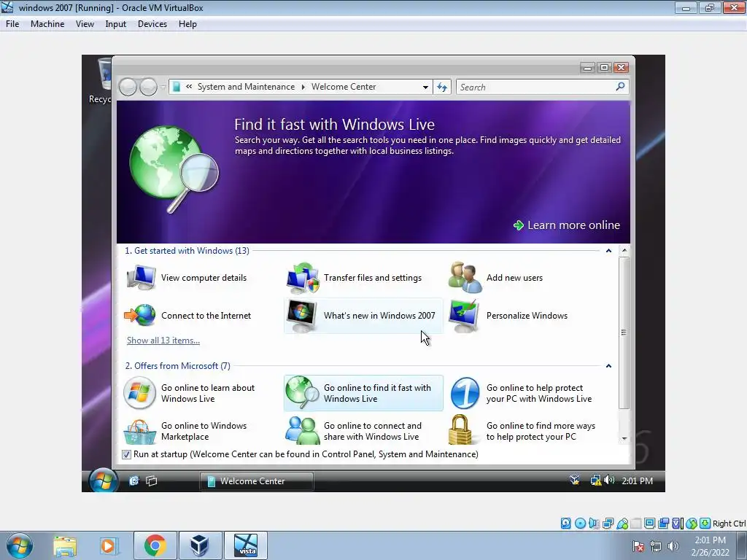Open help protect your PC Windows Live icon
The height and width of the screenshot is (560, 747).
465,393
